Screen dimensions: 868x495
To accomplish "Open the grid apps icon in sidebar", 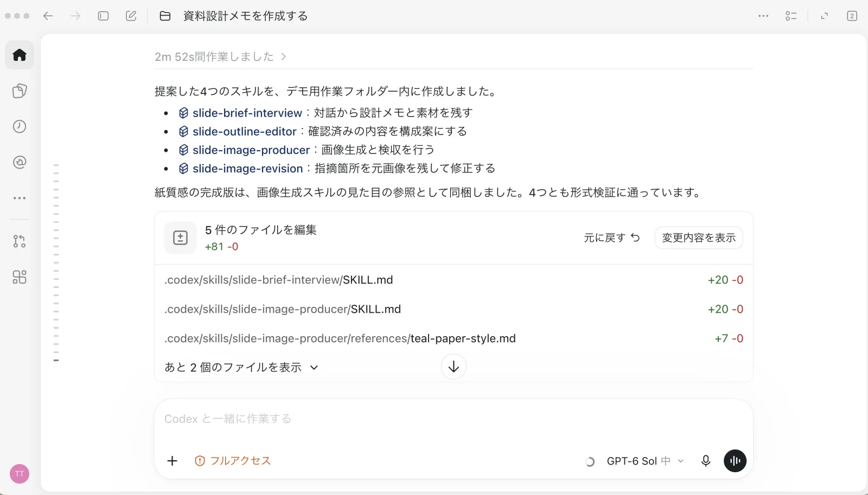I will [20, 277].
